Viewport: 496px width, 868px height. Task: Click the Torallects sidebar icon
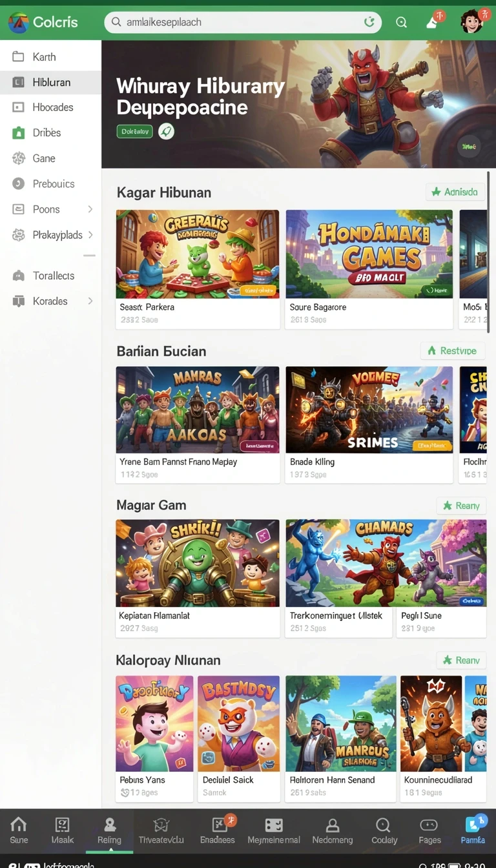pos(19,276)
